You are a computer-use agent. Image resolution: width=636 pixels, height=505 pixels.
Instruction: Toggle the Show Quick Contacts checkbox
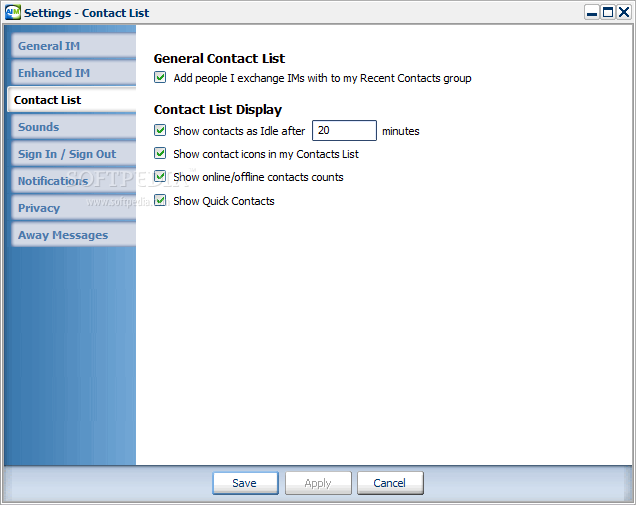(x=160, y=200)
